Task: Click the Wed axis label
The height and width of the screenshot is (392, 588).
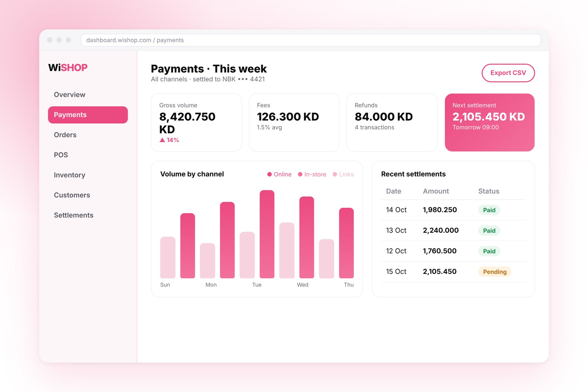Action: (x=302, y=285)
